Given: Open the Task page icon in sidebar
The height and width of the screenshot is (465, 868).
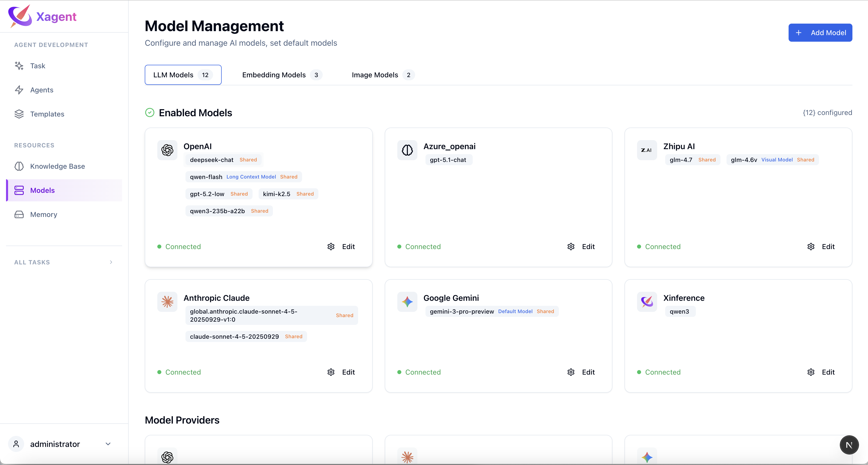Looking at the screenshot, I should (19, 66).
